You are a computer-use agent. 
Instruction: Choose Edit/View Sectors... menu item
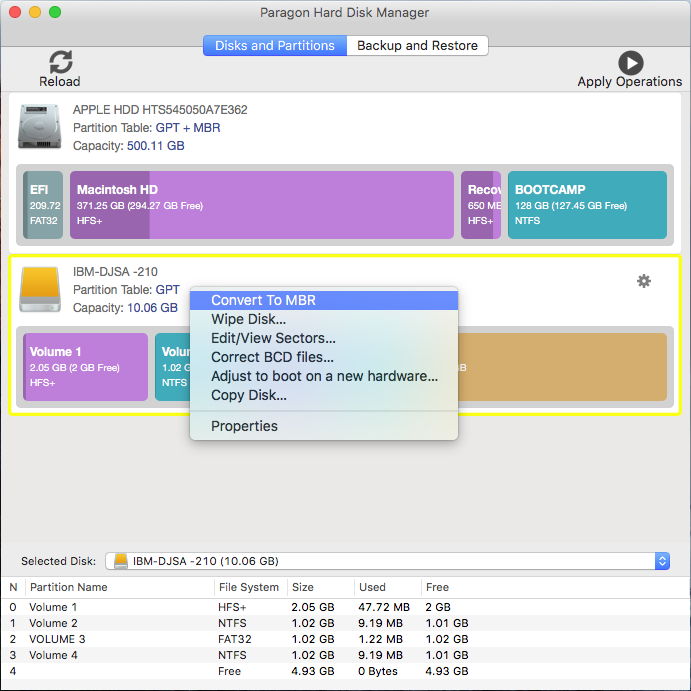[x=324, y=338]
